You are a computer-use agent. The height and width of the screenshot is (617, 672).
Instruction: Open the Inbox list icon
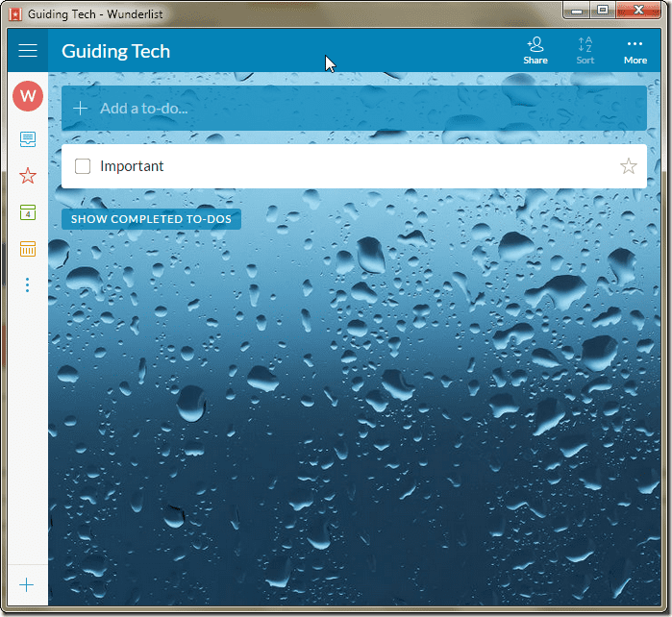(x=28, y=139)
